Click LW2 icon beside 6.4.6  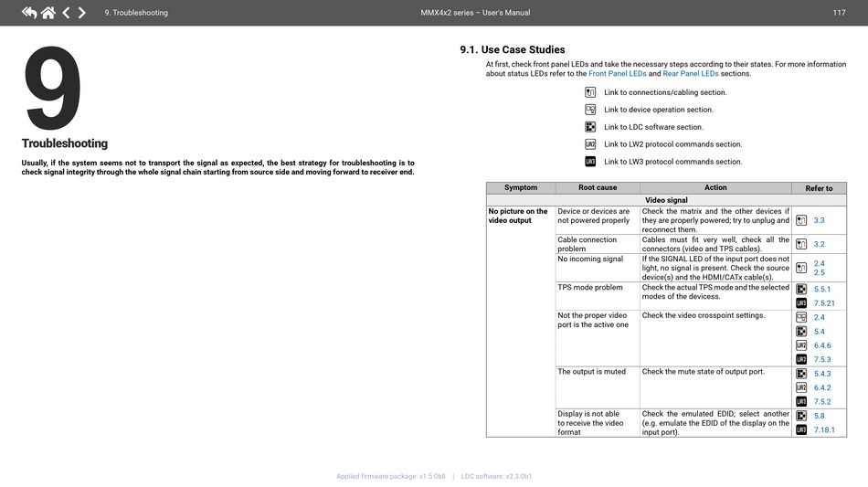[801, 345]
